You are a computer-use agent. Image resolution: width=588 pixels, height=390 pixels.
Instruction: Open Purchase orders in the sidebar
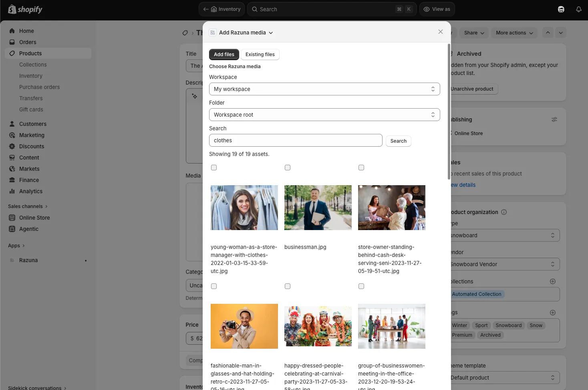[x=39, y=87]
